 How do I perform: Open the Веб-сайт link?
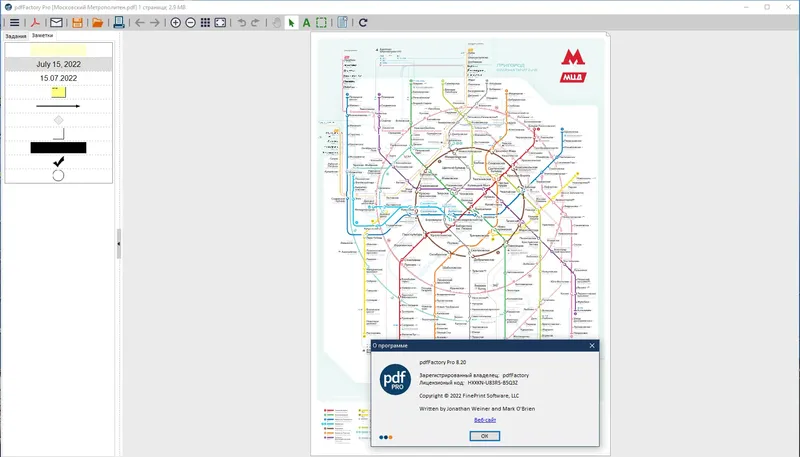485,420
